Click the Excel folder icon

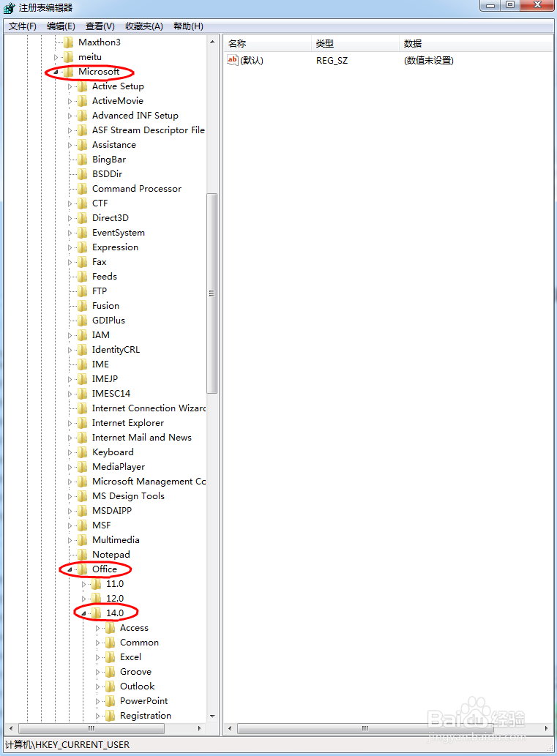click(111, 657)
